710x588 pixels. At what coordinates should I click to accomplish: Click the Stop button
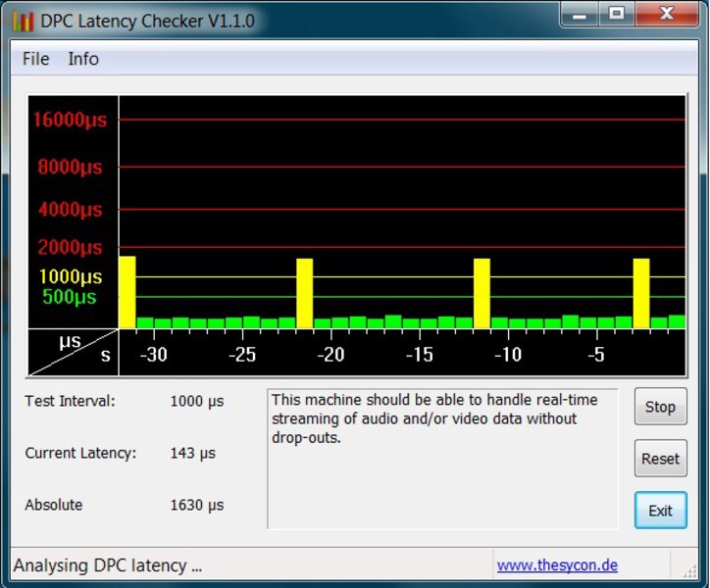[660, 407]
